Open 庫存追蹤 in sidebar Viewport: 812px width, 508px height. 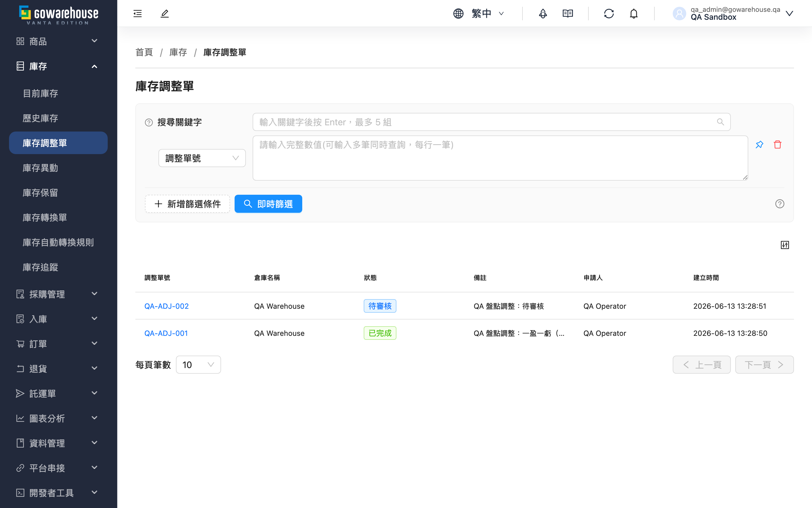click(x=58, y=267)
